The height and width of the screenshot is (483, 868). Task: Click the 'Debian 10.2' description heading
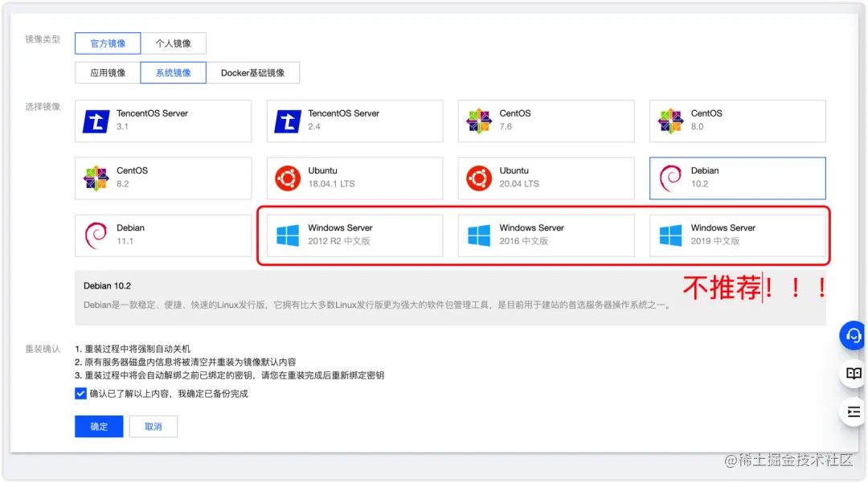click(x=108, y=286)
